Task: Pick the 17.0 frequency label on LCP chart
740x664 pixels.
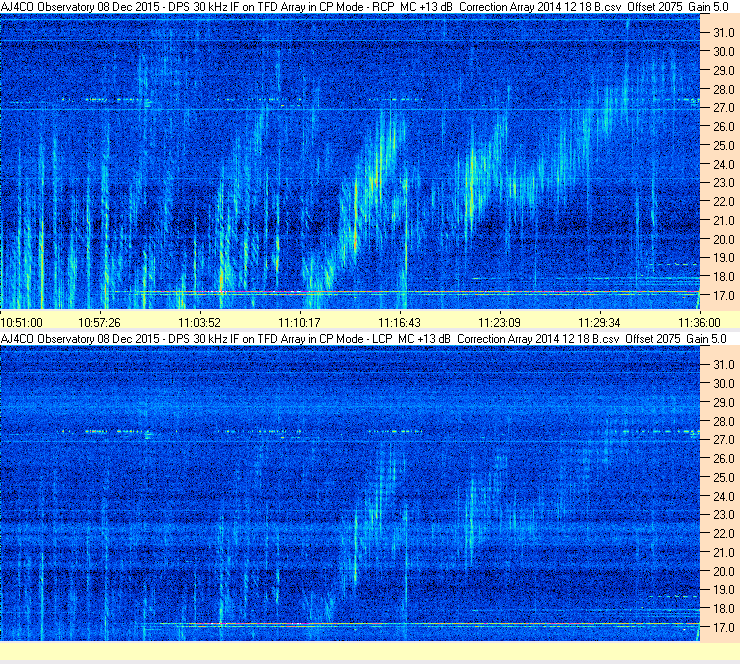Action: pyautogui.click(x=723, y=628)
